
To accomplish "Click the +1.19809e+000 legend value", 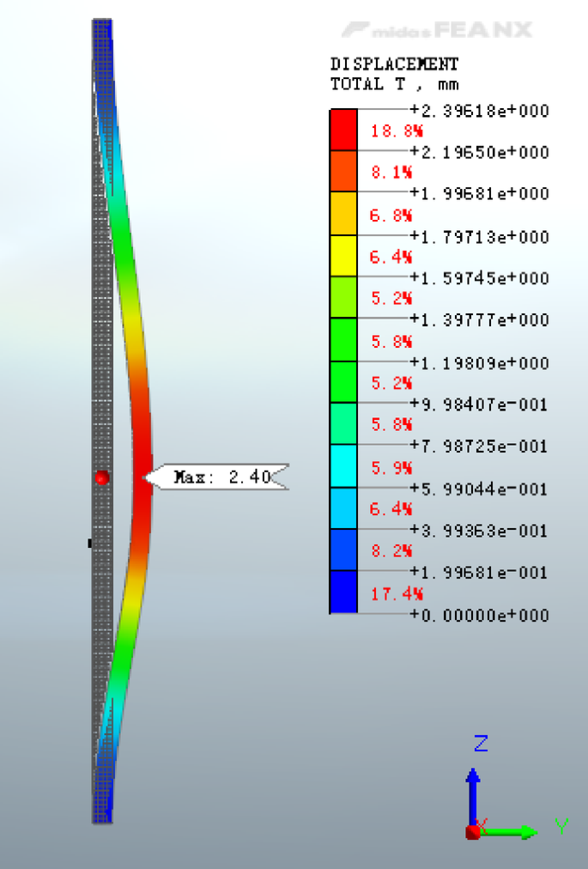I will click(479, 363).
